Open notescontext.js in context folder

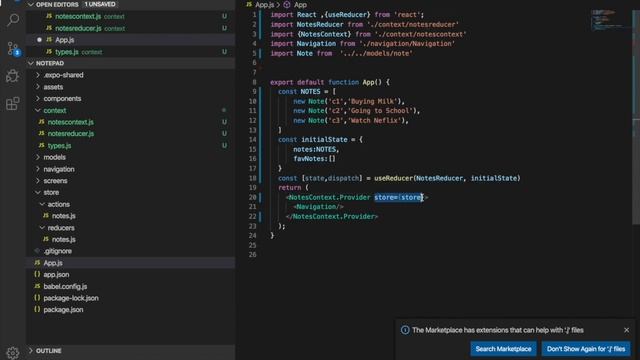[131, 122]
